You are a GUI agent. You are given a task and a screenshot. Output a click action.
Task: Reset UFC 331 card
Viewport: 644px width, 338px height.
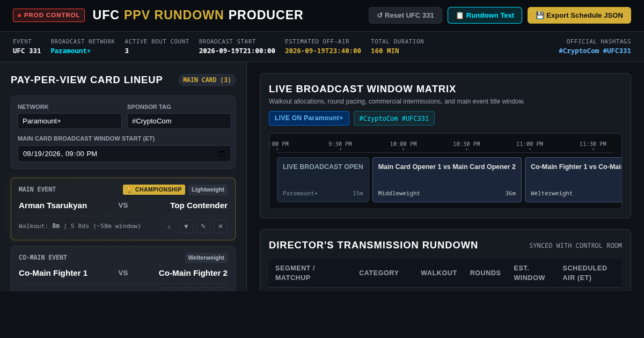[405, 15]
